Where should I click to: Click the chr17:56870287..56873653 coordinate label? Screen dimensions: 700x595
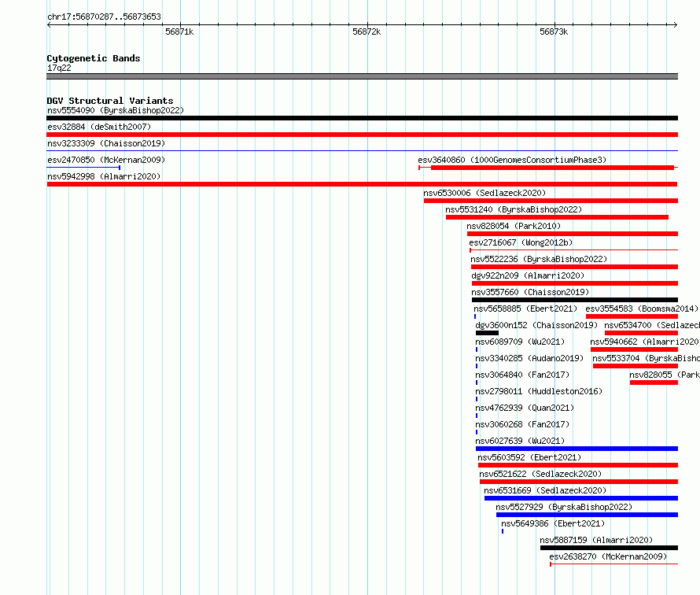(x=104, y=17)
